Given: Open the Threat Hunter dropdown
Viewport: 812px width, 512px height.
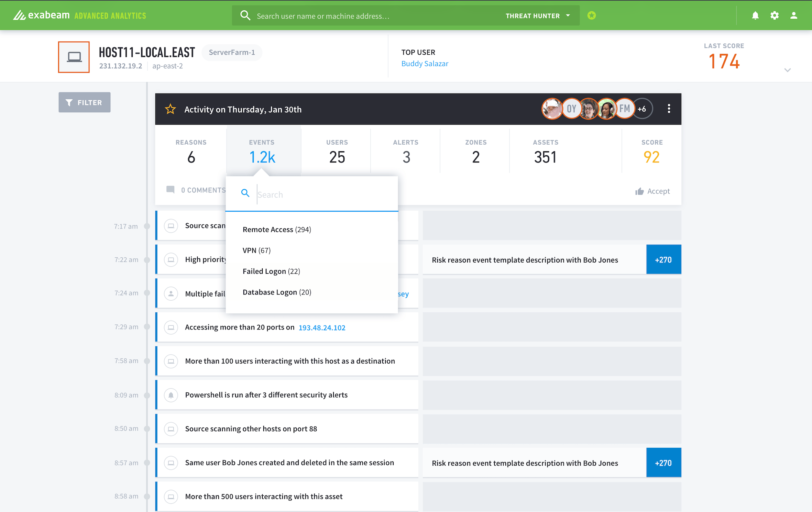Looking at the screenshot, I should [538, 16].
